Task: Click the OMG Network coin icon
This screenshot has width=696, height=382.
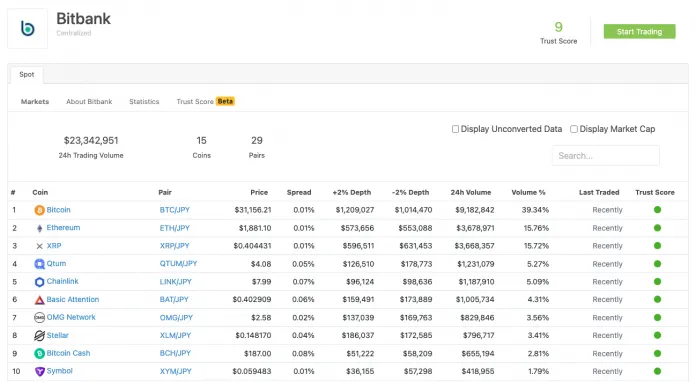Action: point(40,318)
